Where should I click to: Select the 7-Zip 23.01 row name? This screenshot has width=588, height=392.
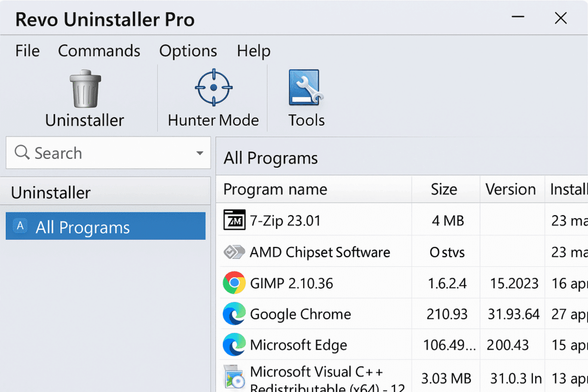pyautogui.click(x=285, y=220)
